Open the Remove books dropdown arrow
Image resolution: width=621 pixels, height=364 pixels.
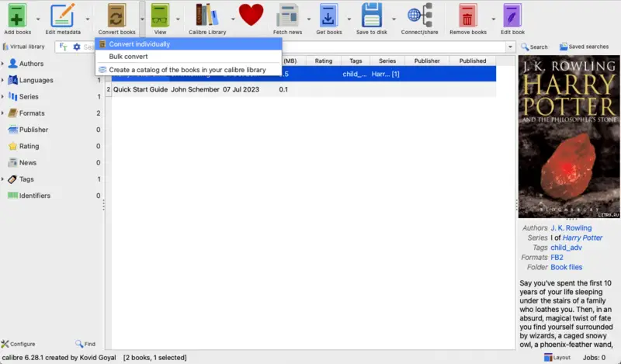pyautogui.click(x=494, y=19)
